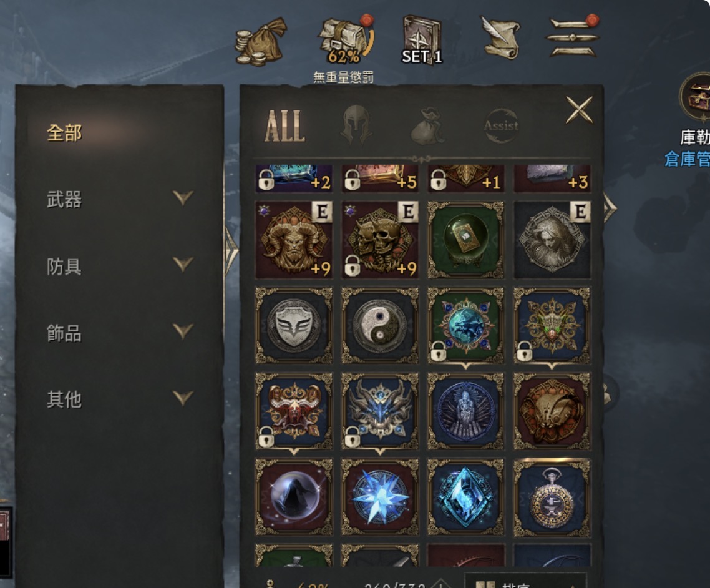
Task: Open the inventory bag showing 62%
Action: click(x=345, y=41)
